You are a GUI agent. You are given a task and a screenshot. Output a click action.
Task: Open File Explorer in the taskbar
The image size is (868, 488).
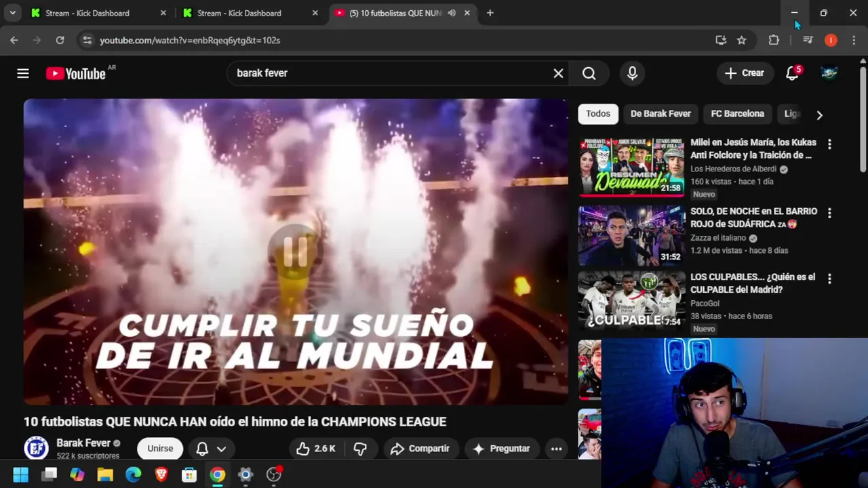[105, 474]
